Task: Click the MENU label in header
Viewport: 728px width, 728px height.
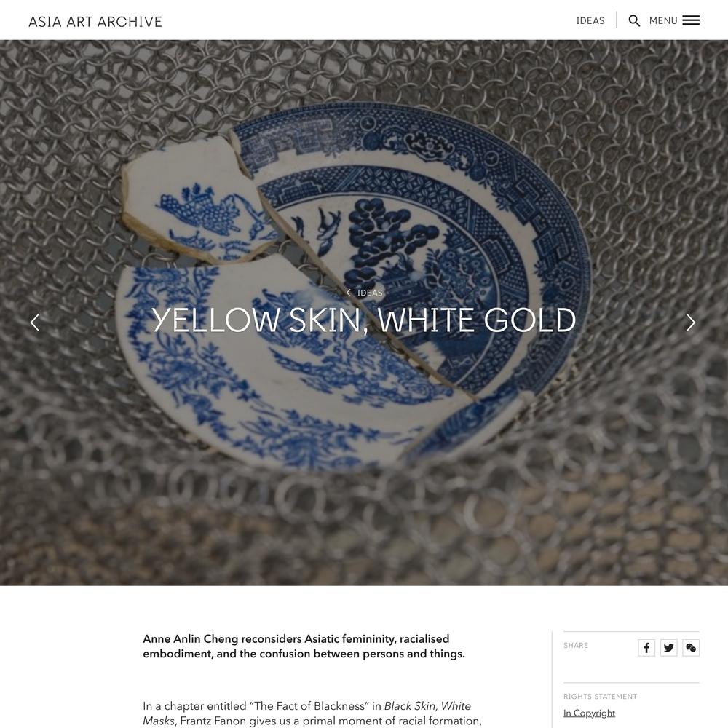Action: pos(663,21)
